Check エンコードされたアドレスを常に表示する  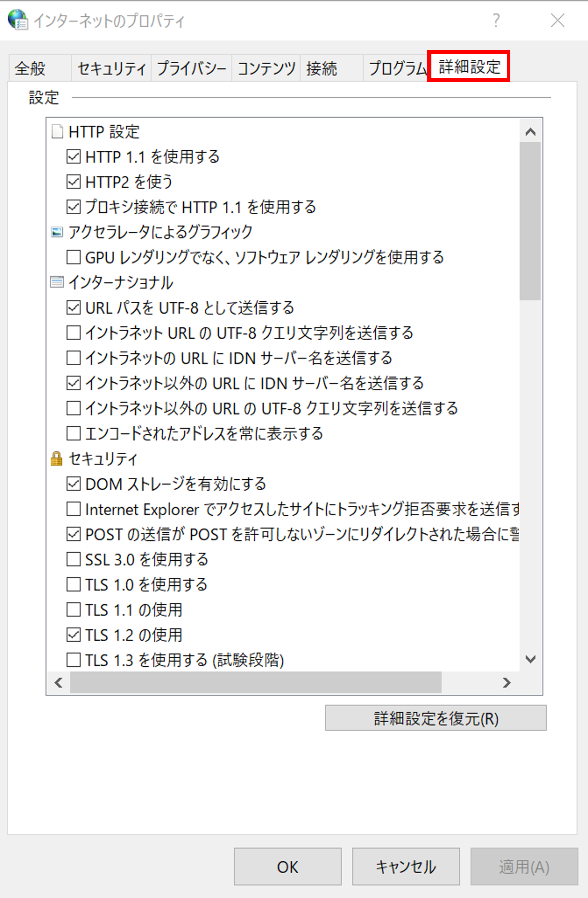click(x=74, y=434)
